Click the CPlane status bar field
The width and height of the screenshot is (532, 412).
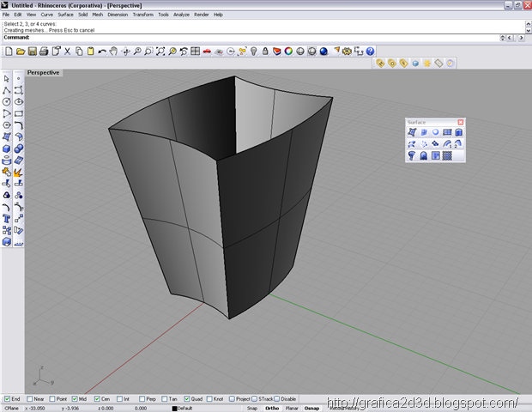11,409
